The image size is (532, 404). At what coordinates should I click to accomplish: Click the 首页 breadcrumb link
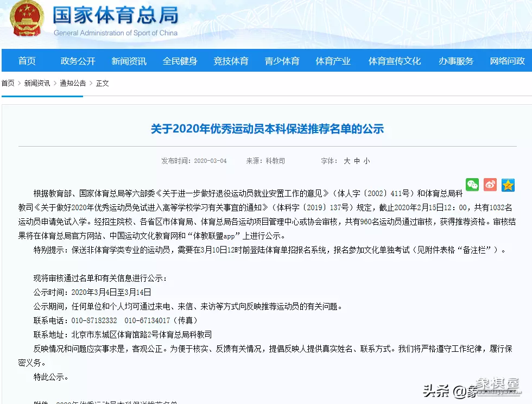[x=8, y=83]
